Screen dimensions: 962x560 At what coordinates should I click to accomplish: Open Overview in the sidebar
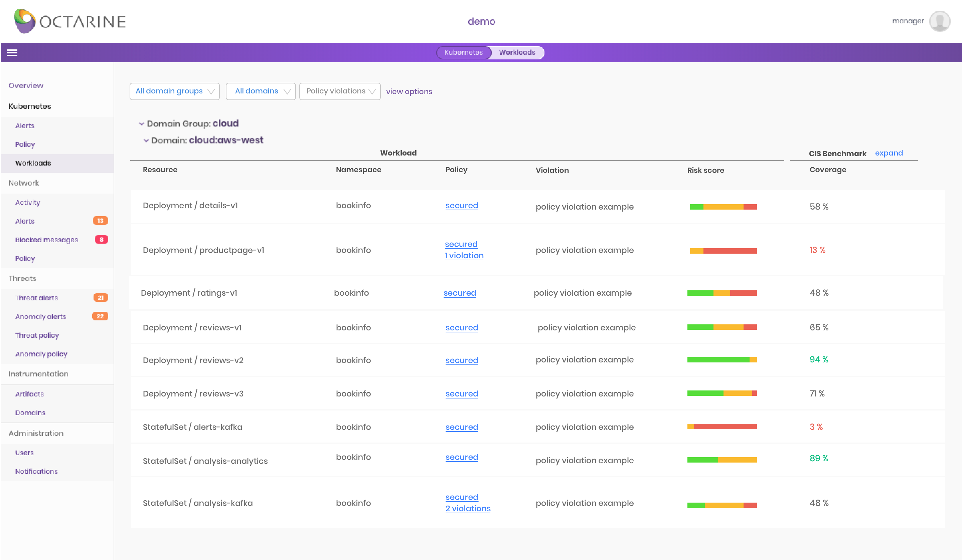pyautogui.click(x=26, y=85)
